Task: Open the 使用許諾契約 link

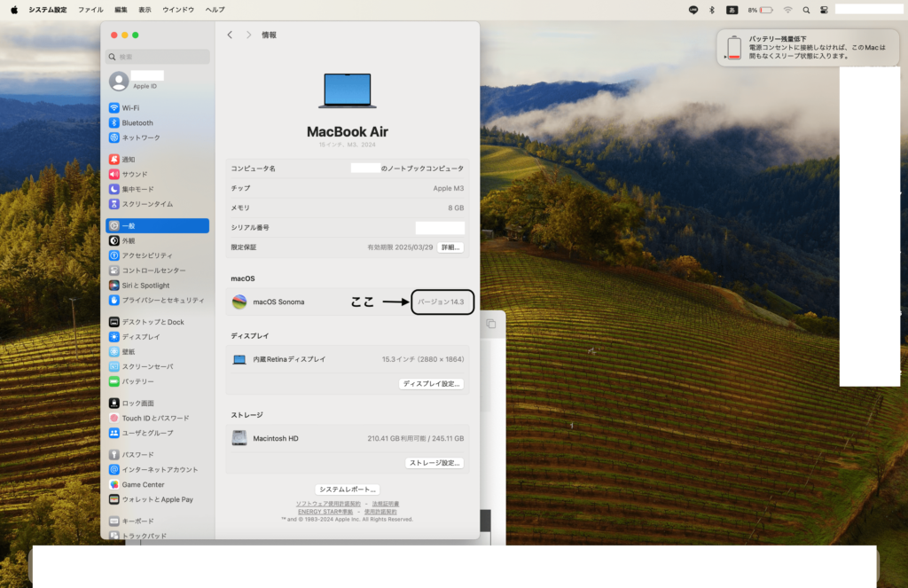Action: [380, 512]
